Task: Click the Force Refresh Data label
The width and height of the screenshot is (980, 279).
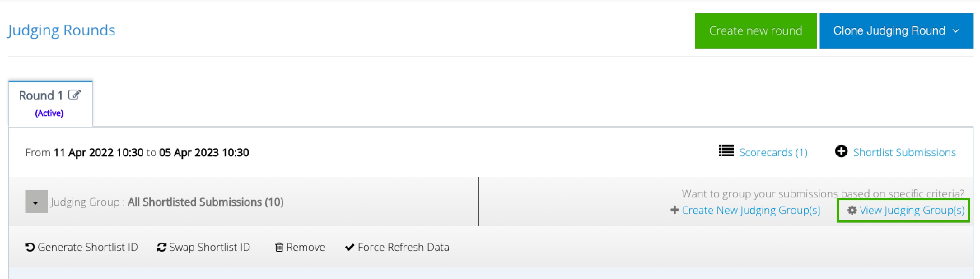Action: click(x=403, y=247)
